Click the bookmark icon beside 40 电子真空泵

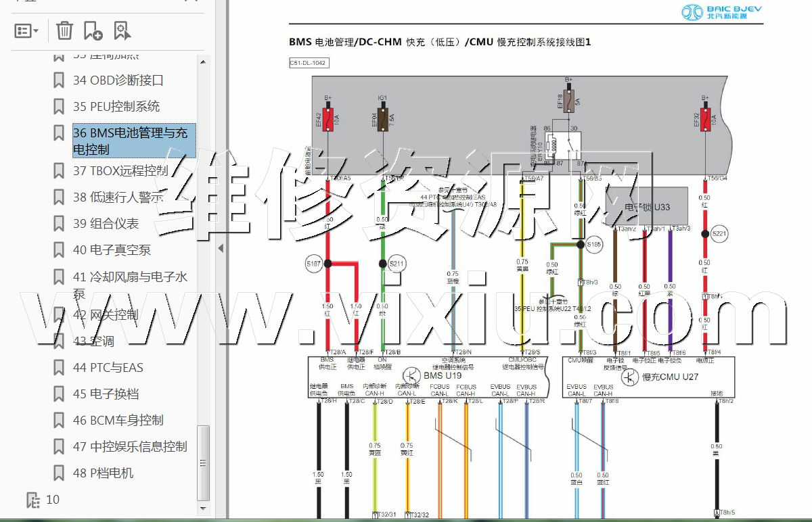click(60, 250)
